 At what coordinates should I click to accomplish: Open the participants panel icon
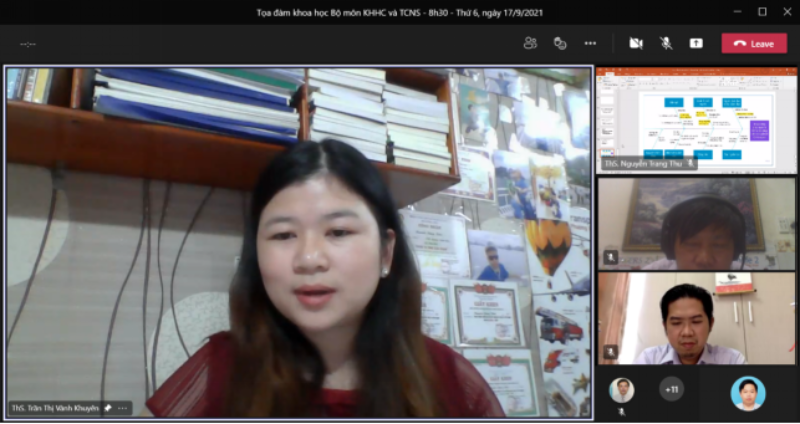click(x=530, y=43)
